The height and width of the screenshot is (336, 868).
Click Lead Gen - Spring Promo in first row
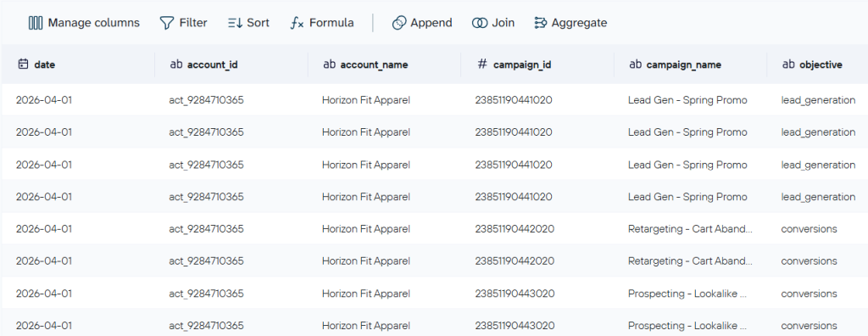click(687, 100)
